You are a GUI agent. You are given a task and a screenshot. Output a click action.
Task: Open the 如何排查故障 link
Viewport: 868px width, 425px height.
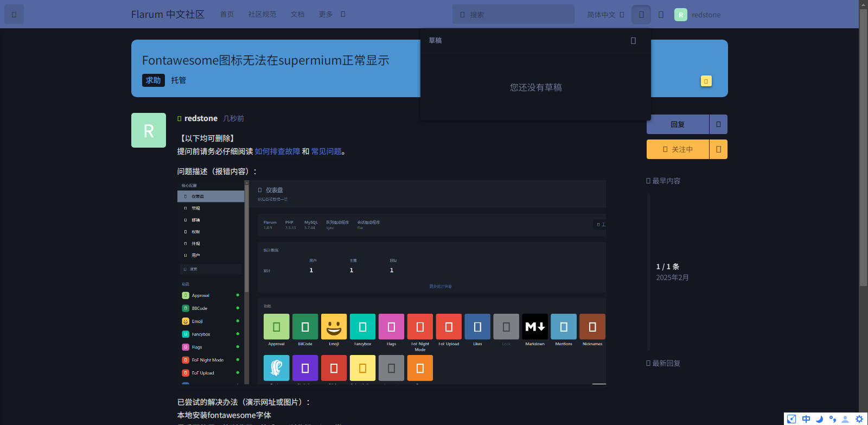[277, 151]
